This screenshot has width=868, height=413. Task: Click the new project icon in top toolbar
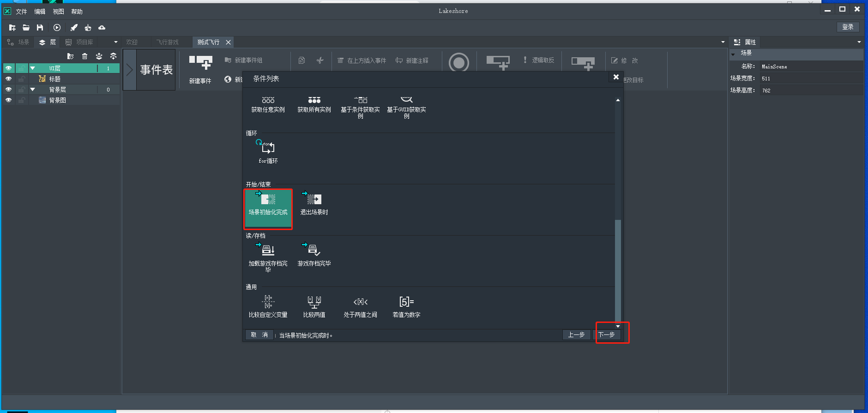(x=12, y=28)
